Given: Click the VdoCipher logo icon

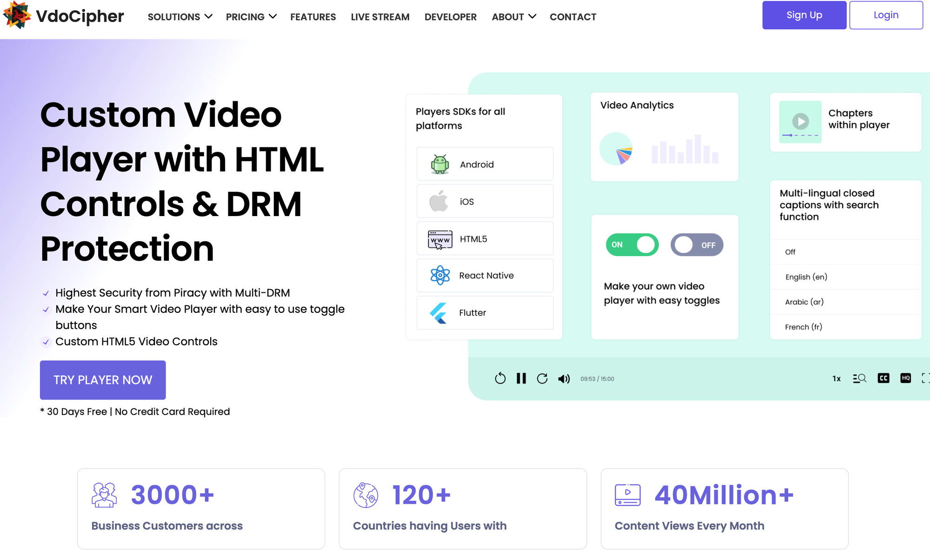Looking at the screenshot, I should point(17,15).
